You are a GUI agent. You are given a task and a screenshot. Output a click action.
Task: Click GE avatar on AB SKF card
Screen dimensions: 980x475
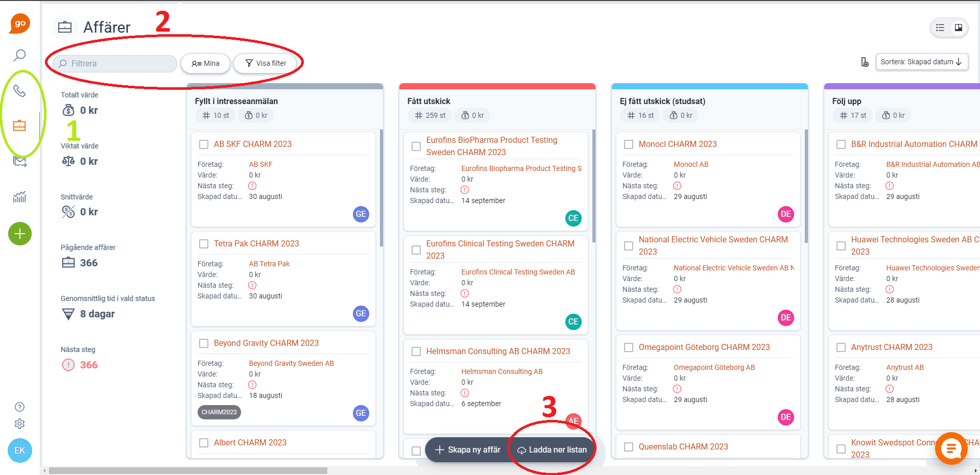click(x=361, y=214)
